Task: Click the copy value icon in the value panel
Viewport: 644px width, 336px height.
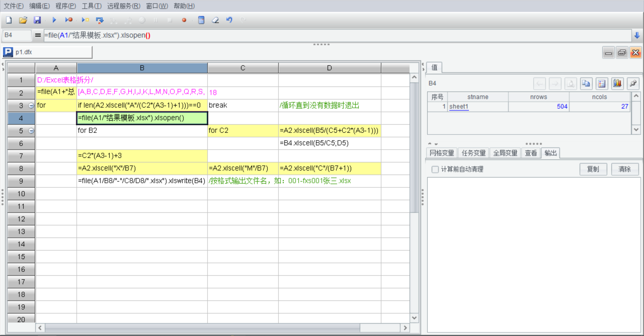Action: 586,83
